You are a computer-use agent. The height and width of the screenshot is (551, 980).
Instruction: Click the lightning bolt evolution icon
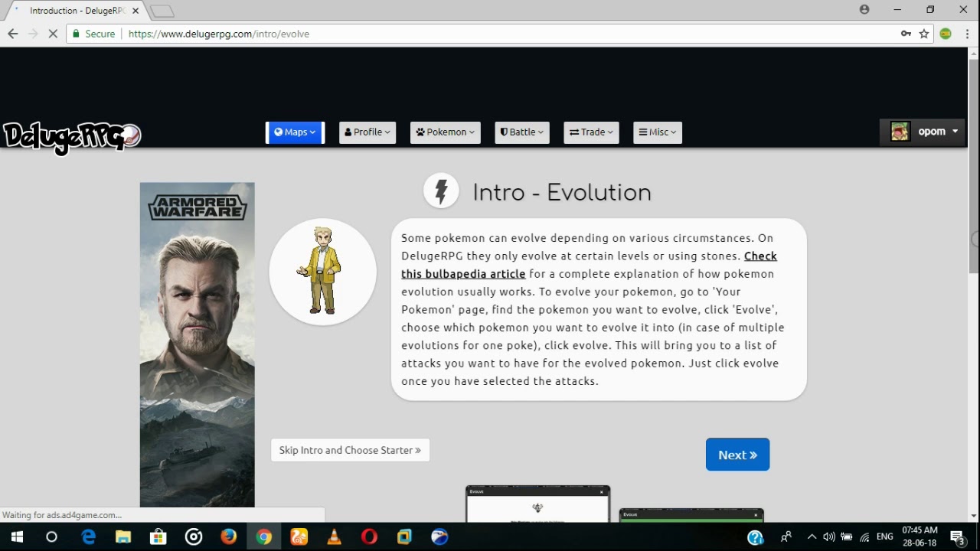(x=441, y=191)
